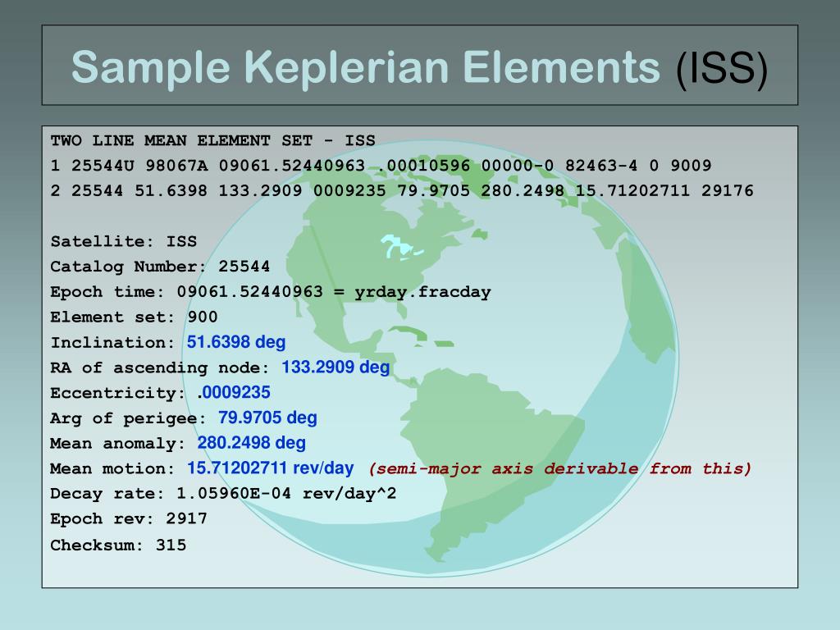
Task: Click the 'yrday.fracday' text
Action: pyautogui.click(x=422, y=293)
